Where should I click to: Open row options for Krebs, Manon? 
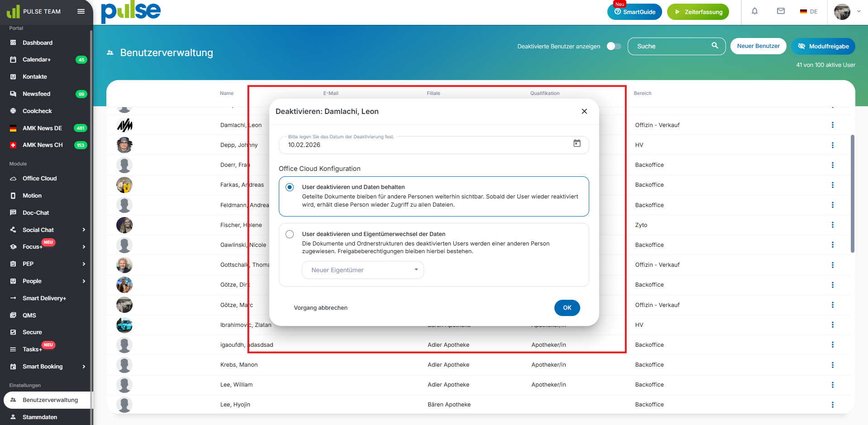pyautogui.click(x=833, y=365)
